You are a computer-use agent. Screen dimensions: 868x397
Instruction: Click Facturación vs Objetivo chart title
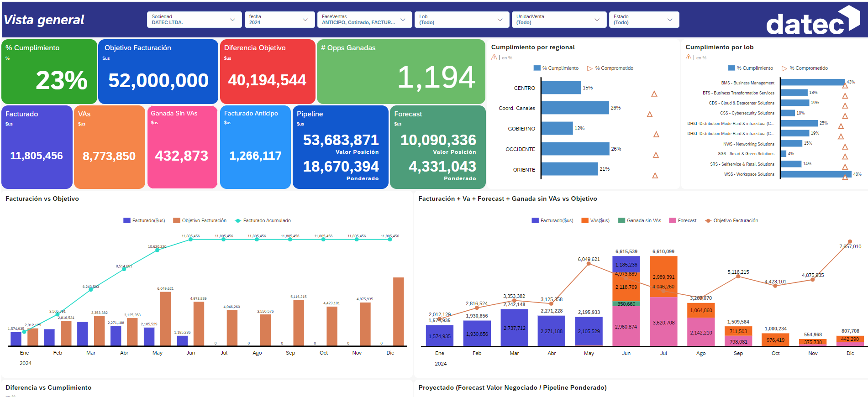tap(42, 198)
